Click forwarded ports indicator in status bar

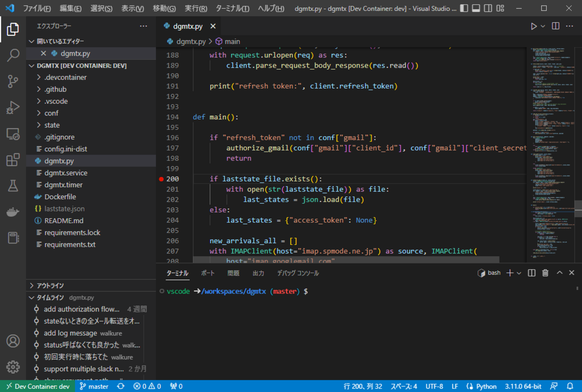coord(176,386)
